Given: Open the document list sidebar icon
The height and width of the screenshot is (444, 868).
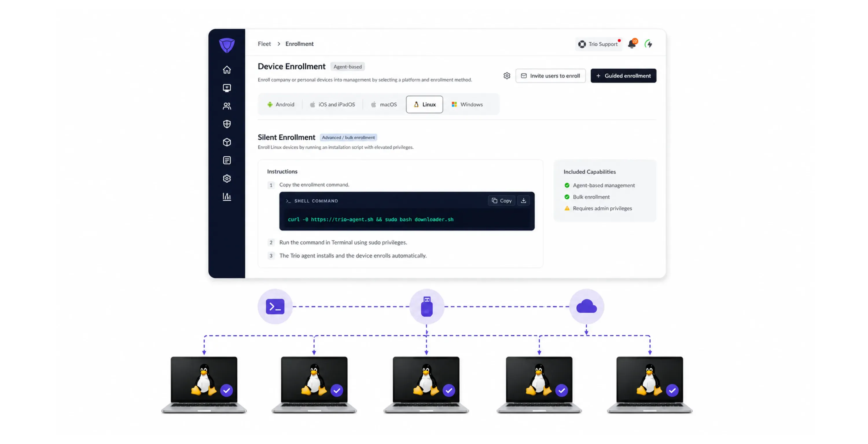Looking at the screenshot, I should [x=227, y=160].
